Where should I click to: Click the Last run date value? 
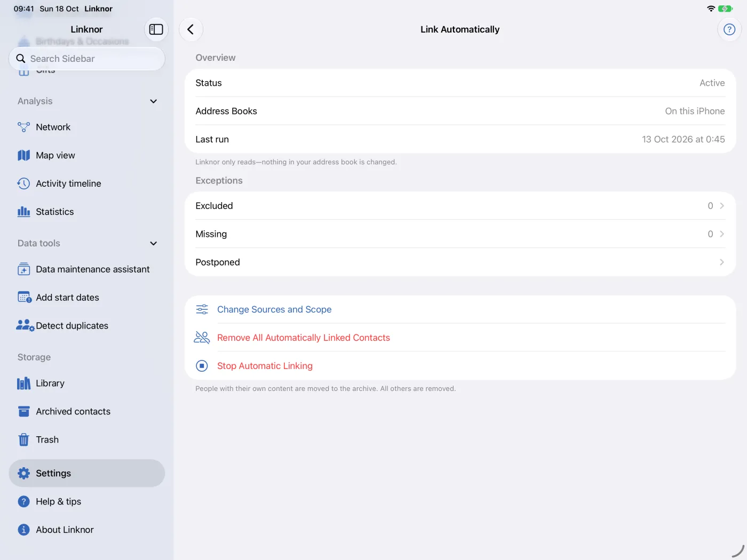point(683,139)
